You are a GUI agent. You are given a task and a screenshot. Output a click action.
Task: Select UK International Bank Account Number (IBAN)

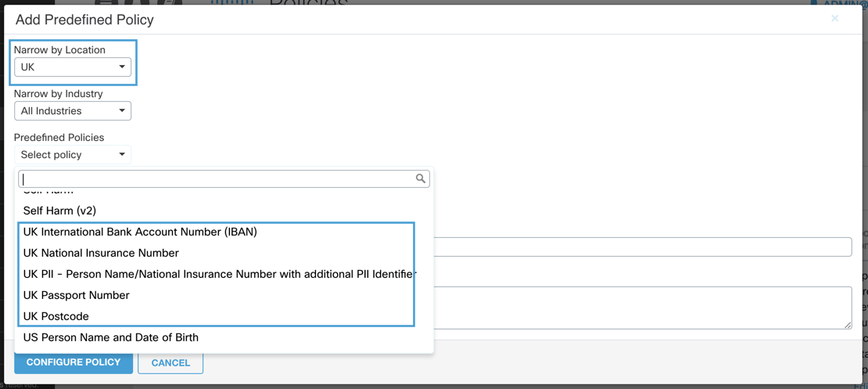point(140,232)
